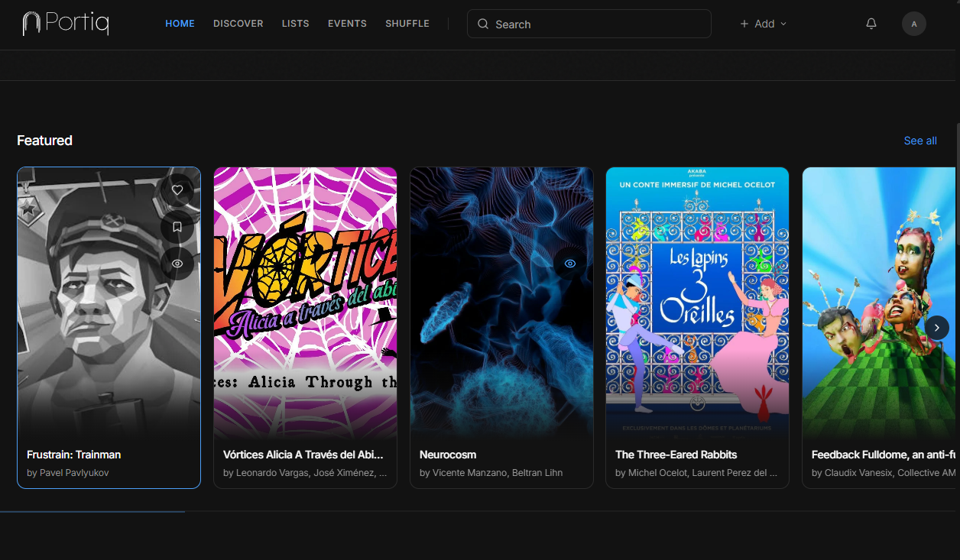Open the Lists page
The image size is (960, 560).
pyautogui.click(x=295, y=24)
